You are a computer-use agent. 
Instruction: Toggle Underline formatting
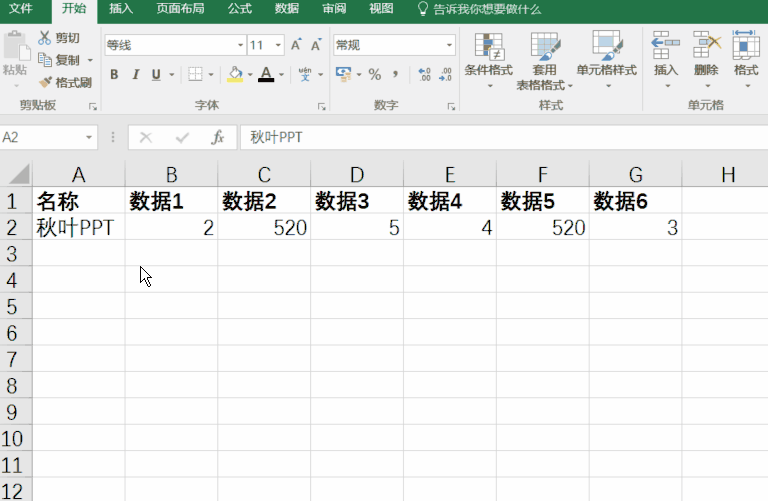(156, 74)
